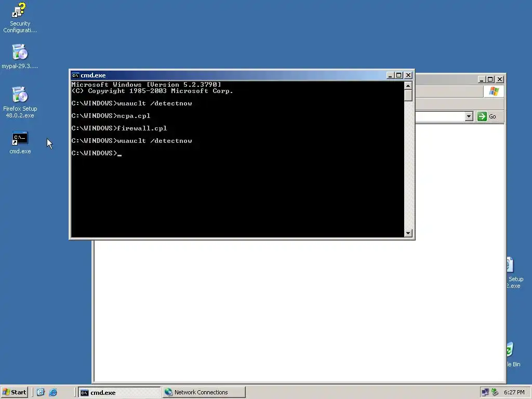Click the last C:\WINDOWS> prompt line
This screenshot has height=399, width=532.
(x=96, y=153)
